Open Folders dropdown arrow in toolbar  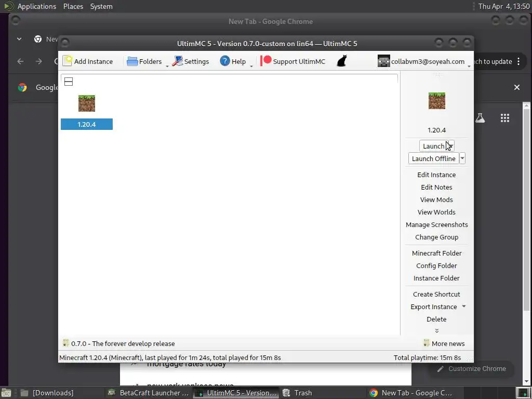pyautogui.click(x=167, y=66)
